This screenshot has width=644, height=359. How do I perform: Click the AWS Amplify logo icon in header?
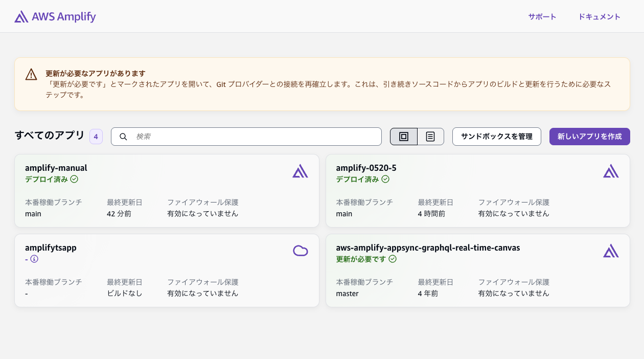[21, 17]
